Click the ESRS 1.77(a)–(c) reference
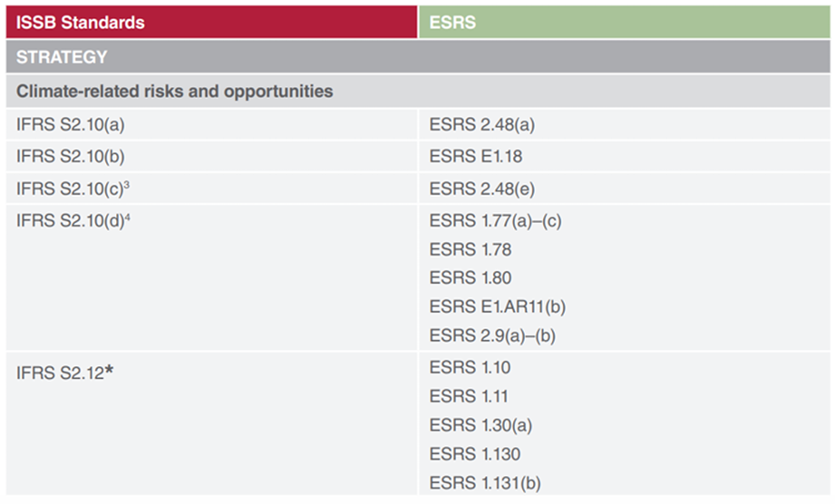This screenshot has height=504, width=835. (x=495, y=220)
